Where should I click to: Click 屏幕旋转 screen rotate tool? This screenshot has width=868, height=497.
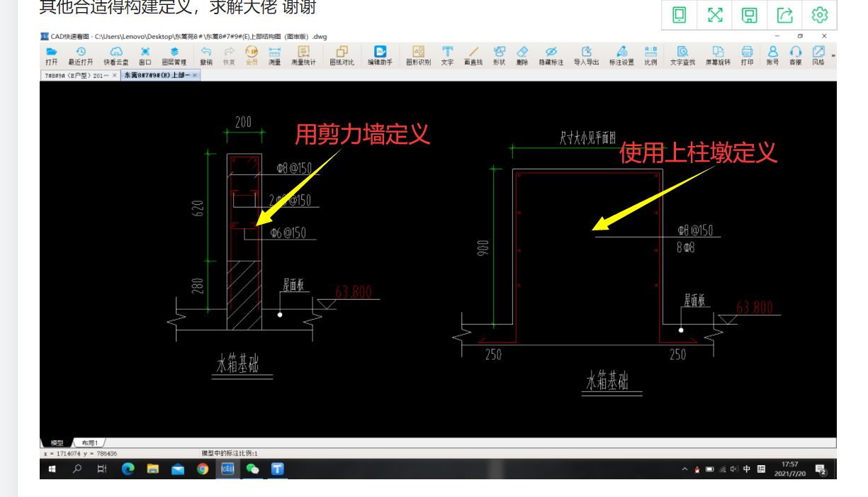(x=718, y=55)
